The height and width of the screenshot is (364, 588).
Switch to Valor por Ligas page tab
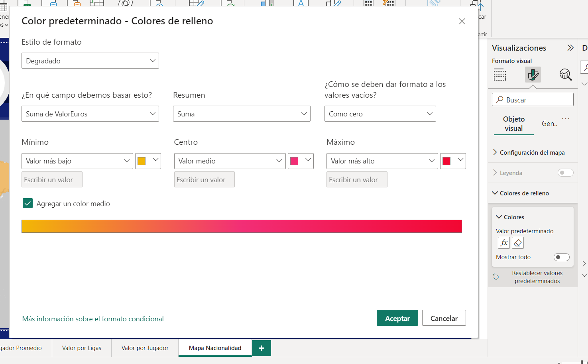click(x=82, y=348)
